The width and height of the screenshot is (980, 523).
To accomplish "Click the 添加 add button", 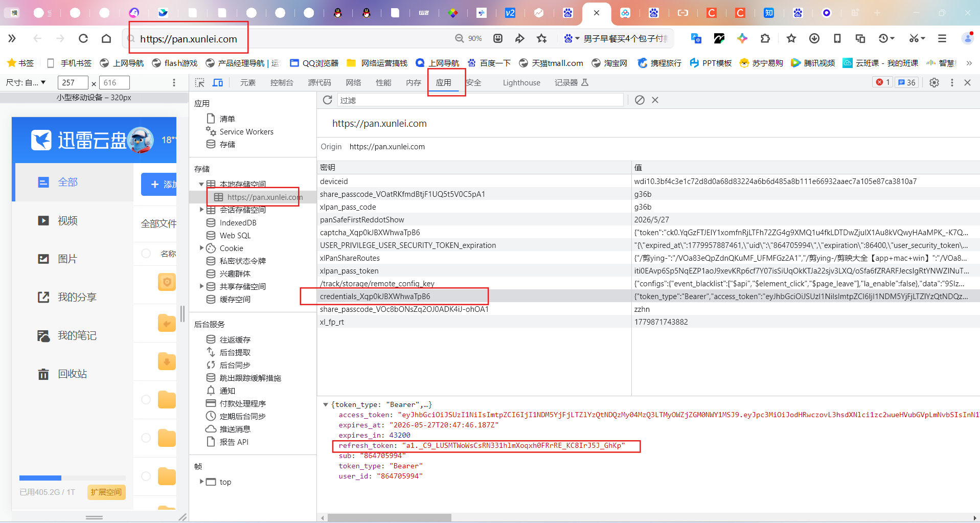I will [159, 184].
